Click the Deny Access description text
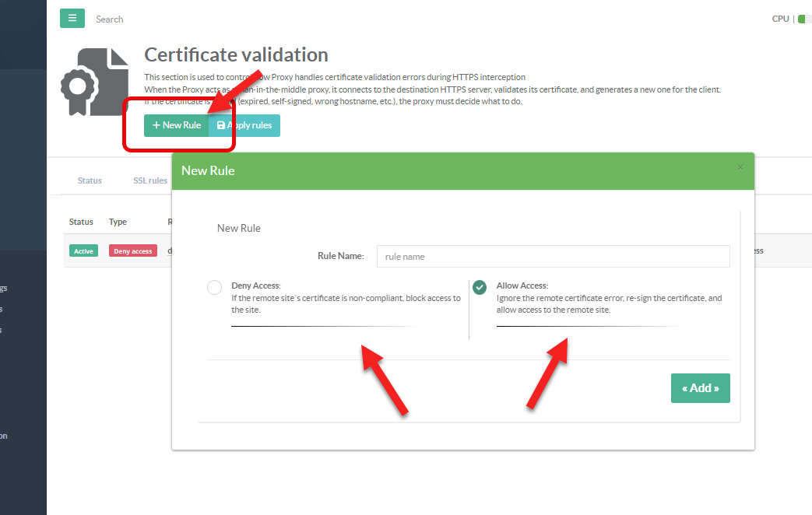812x515 pixels. pyautogui.click(x=346, y=303)
